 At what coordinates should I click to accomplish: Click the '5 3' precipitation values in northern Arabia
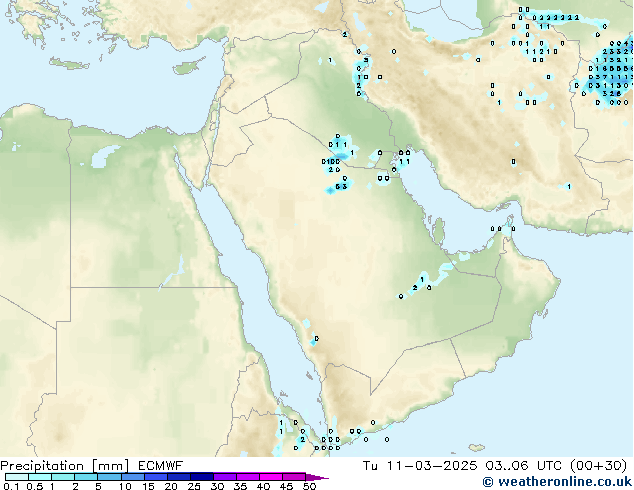(341, 187)
